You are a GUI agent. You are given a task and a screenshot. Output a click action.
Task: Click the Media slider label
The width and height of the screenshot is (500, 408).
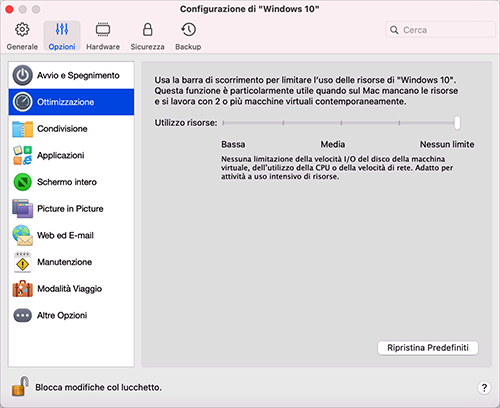pyautogui.click(x=333, y=144)
